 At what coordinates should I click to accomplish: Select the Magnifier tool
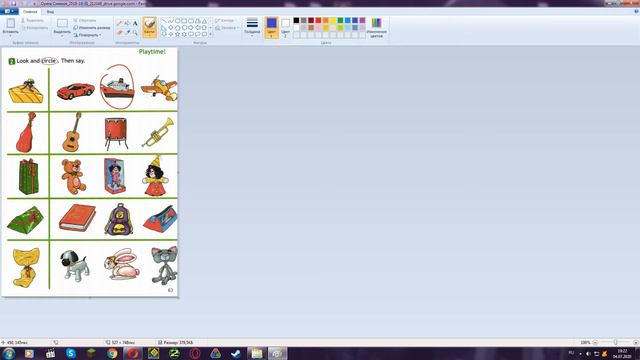coord(135,32)
